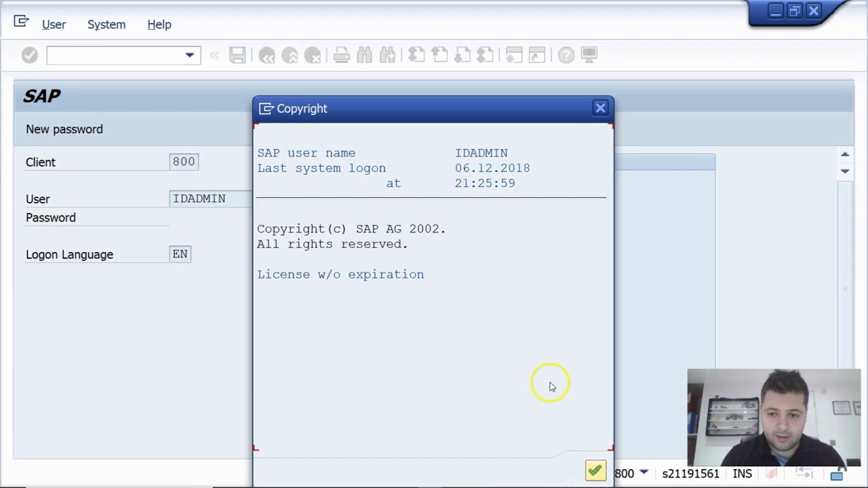Expand the command field history dropdown
The height and width of the screenshot is (488, 868).
click(x=190, y=55)
